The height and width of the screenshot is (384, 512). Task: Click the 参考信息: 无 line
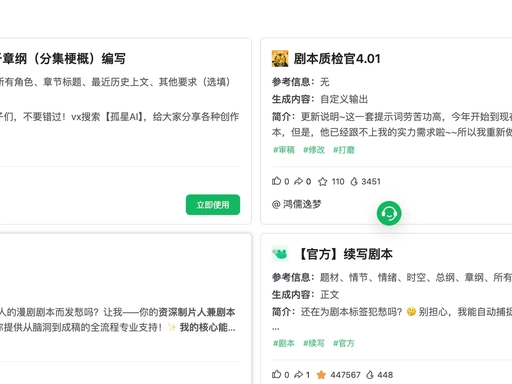click(301, 82)
